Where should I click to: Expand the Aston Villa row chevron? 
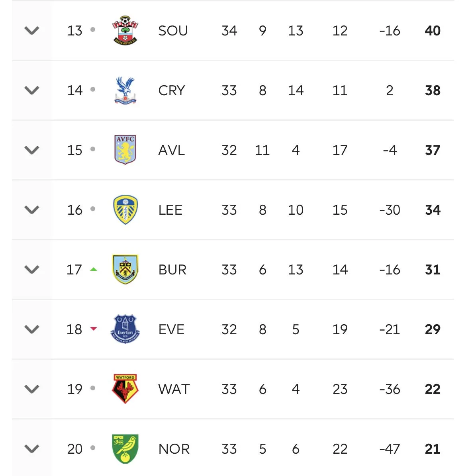coord(32,150)
